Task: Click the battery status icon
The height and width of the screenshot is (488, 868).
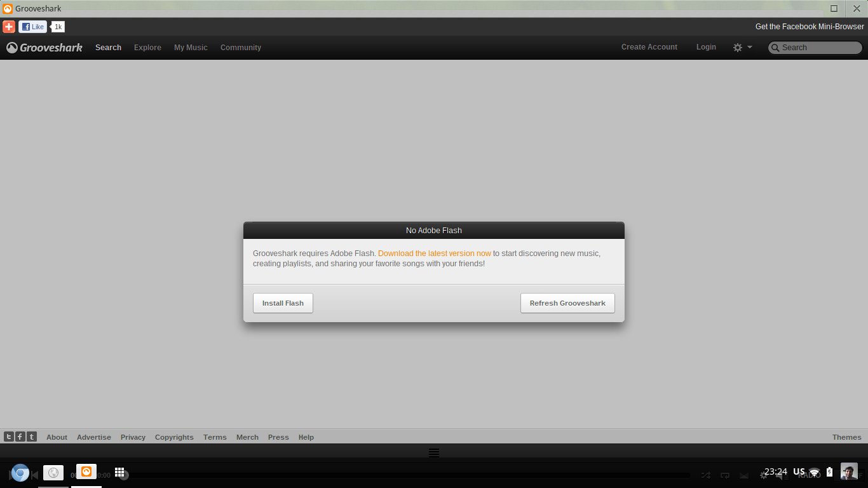Action: (829, 472)
